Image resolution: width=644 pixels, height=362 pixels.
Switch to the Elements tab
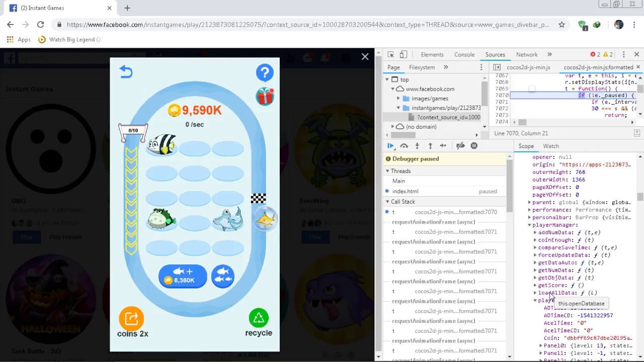432,54
